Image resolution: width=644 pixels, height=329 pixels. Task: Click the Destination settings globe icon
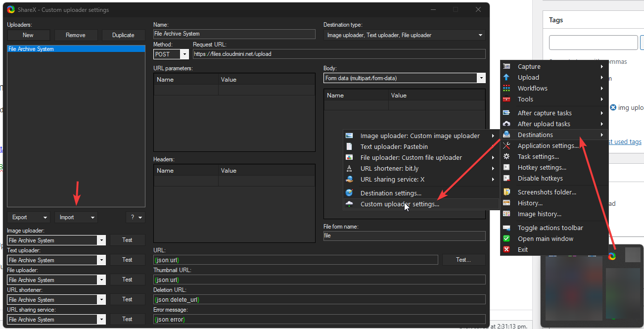pos(350,193)
